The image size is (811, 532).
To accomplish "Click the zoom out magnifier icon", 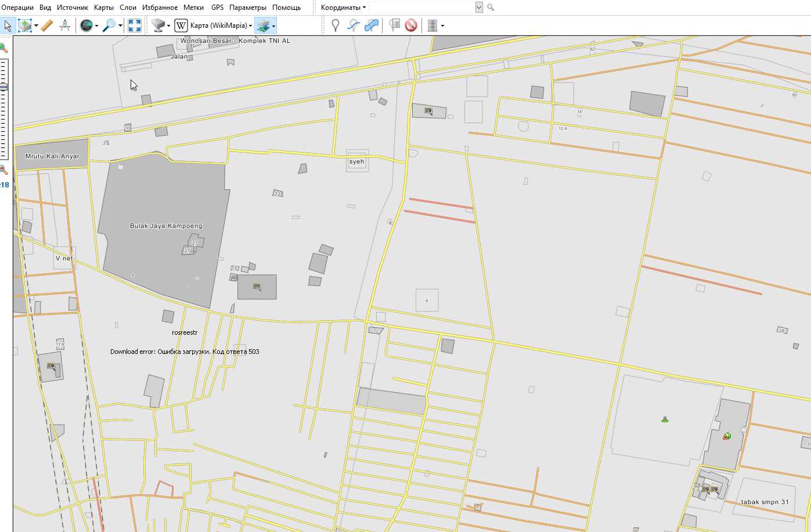I will [x=3, y=169].
